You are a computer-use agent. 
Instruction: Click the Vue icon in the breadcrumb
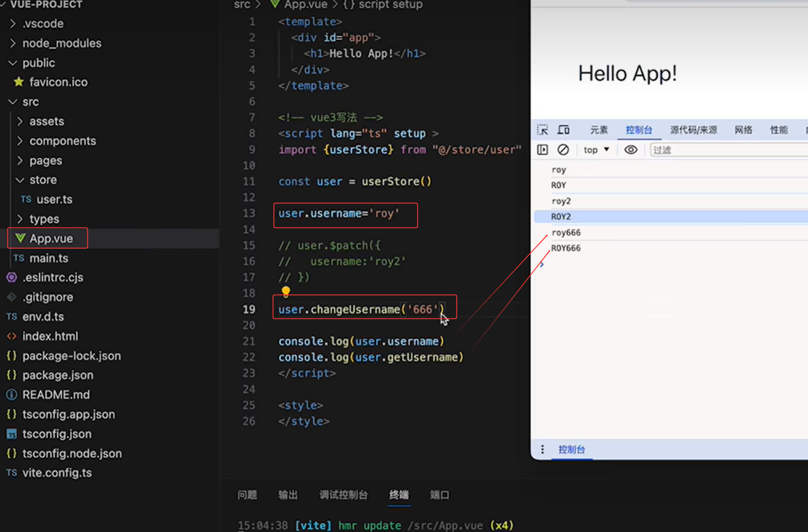(274, 5)
